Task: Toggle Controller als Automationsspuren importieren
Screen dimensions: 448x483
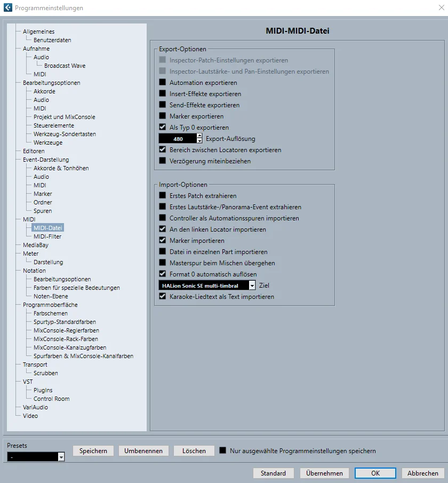Action: pyautogui.click(x=162, y=218)
